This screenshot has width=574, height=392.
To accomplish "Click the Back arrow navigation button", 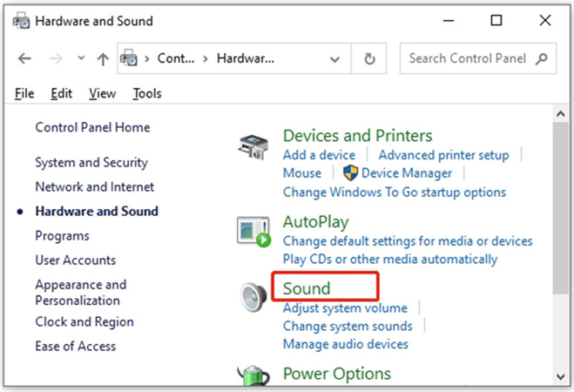I will click(x=24, y=58).
